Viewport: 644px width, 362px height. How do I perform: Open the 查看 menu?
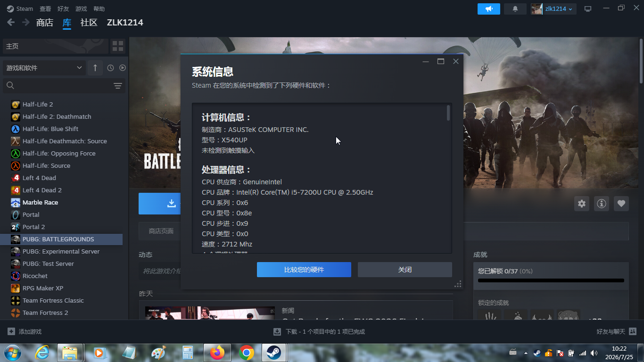[45, 9]
